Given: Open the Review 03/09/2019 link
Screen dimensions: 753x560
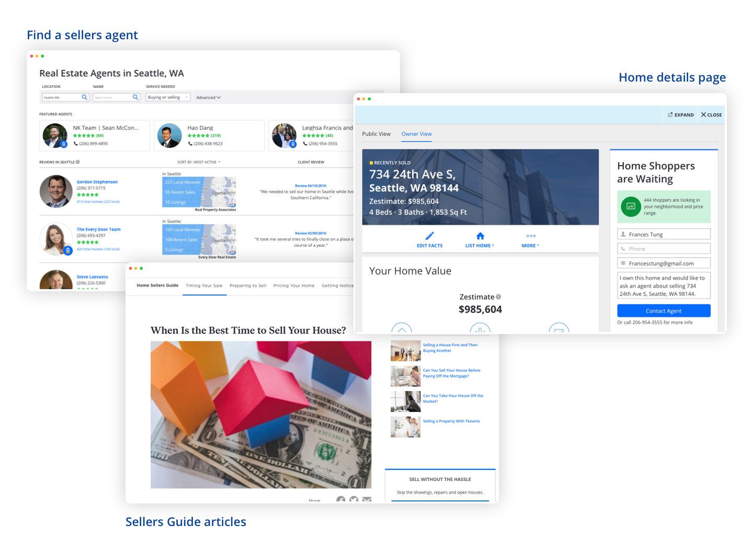Looking at the screenshot, I should tap(311, 233).
